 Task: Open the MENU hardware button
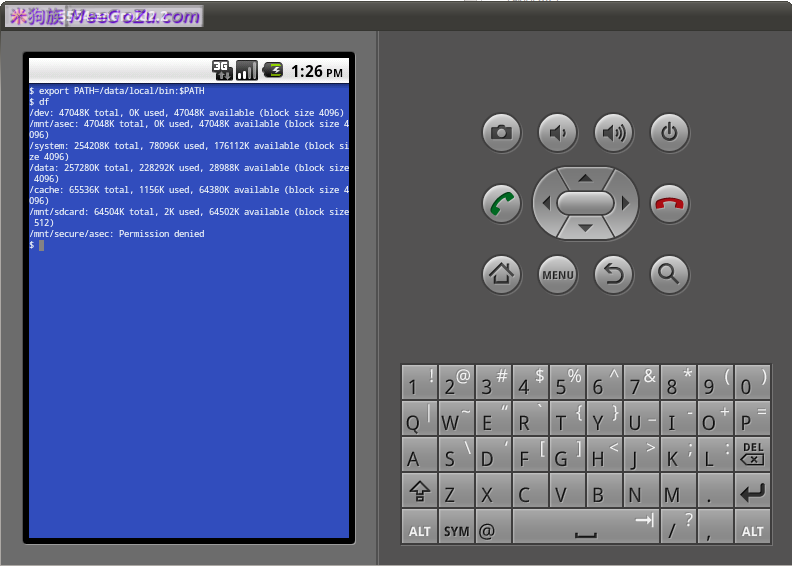click(557, 274)
